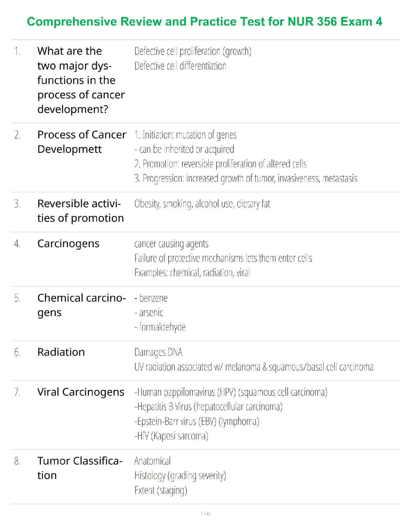The image size is (411, 532).
Task: Click the green document title heading
Action: [204, 22]
